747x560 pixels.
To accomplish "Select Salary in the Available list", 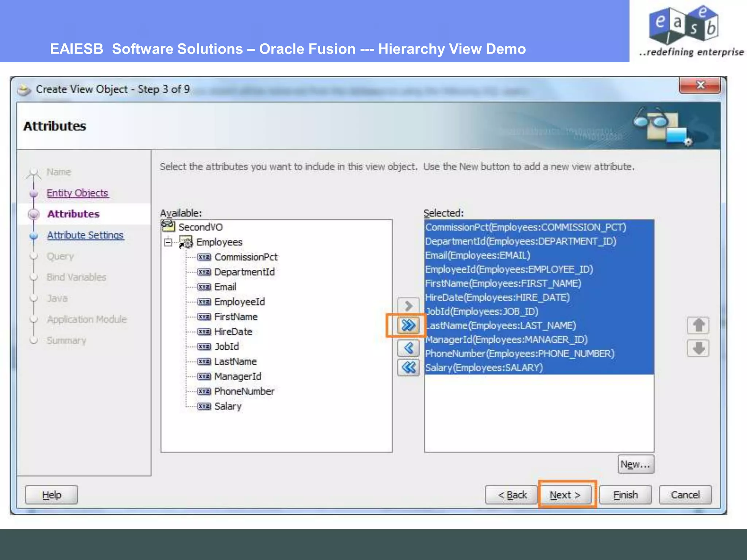I will [x=228, y=406].
